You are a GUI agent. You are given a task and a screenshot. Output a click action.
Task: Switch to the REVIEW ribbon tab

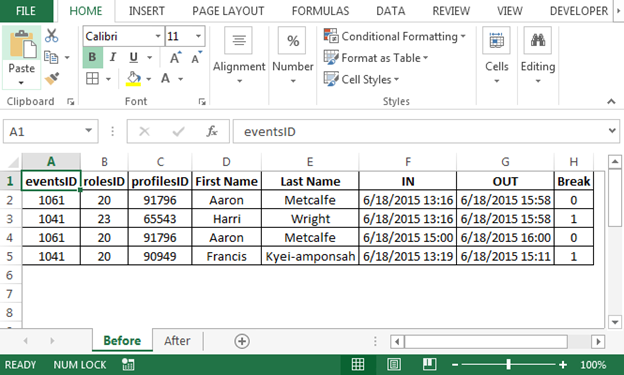tap(451, 11)
